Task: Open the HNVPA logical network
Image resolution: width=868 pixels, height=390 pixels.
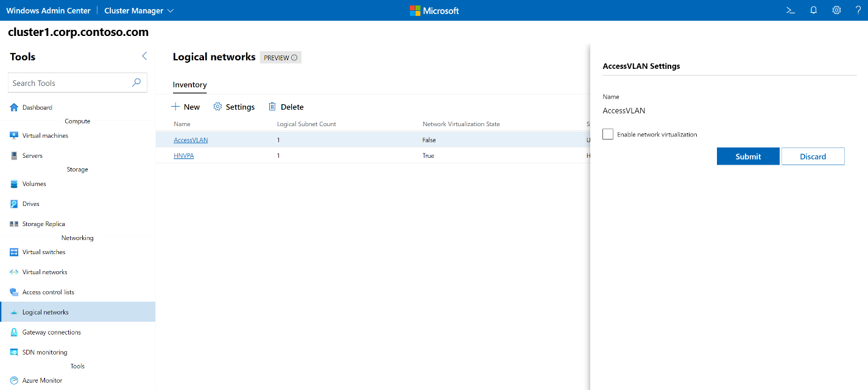Action: (x=183, y=155)
